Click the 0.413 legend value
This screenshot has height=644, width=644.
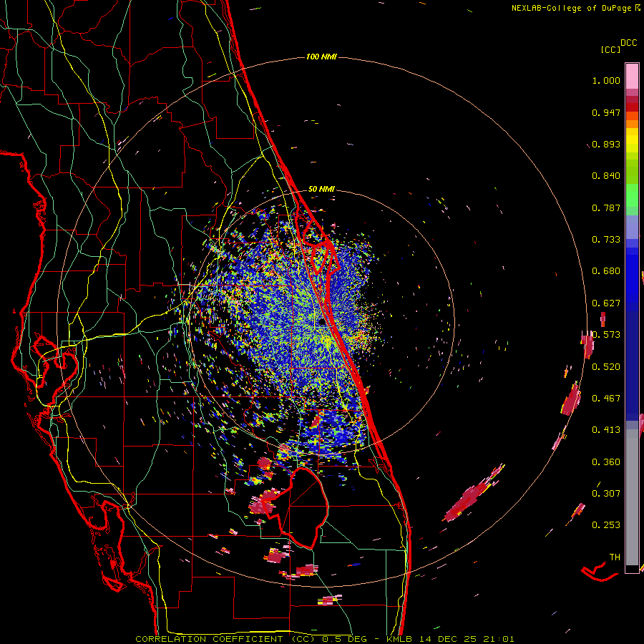606,430
